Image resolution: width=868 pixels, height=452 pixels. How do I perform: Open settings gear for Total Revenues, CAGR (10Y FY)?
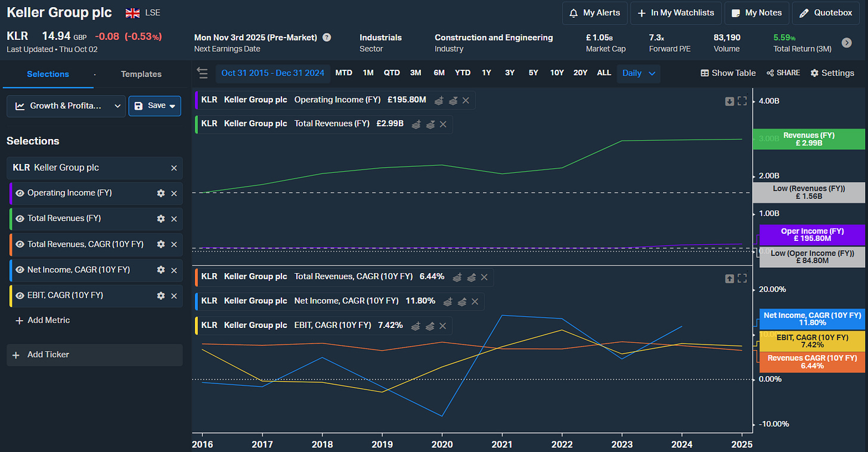pos(160,244)
